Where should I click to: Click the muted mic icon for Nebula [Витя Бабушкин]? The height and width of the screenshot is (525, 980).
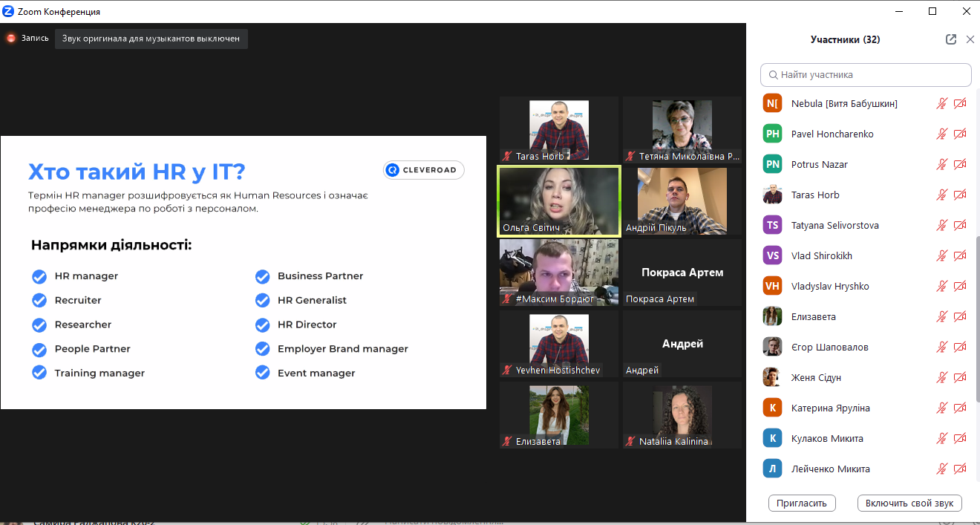point(941,103)
